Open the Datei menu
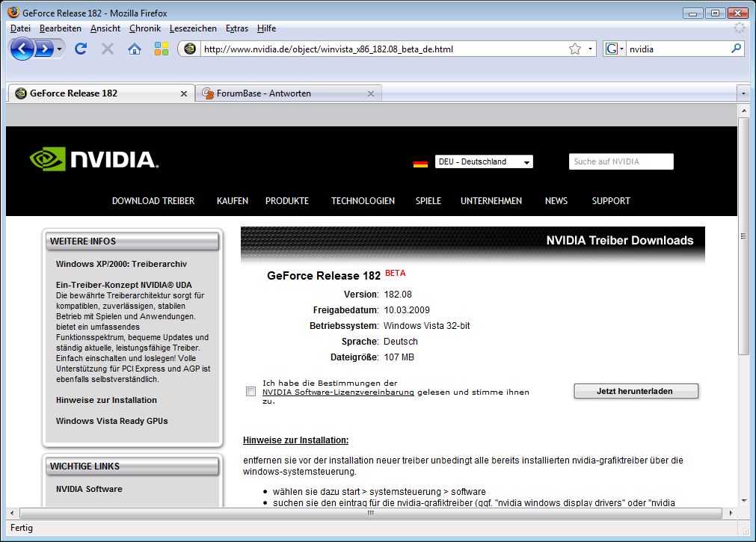The image size is (756, 542). tap(20, 28)
